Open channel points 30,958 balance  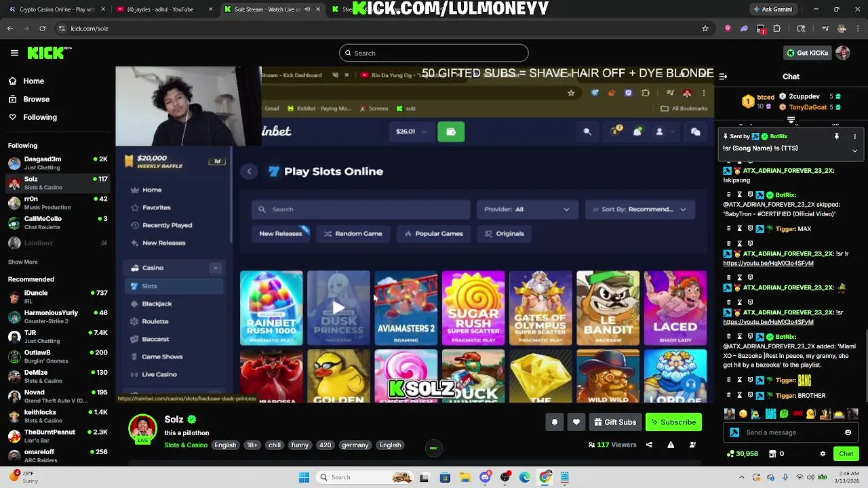[742, 454]
